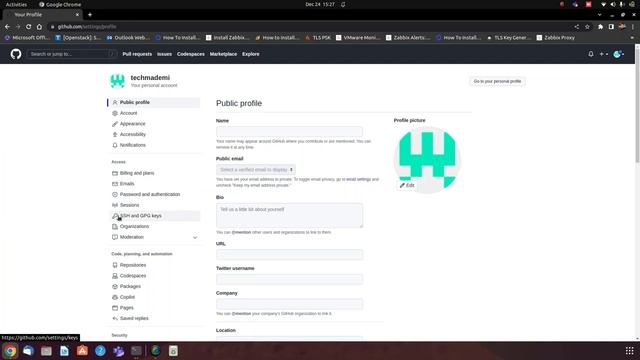Open Chrome three-dot menu
Viewport: 640px width, 360px height.
(633, 27)
